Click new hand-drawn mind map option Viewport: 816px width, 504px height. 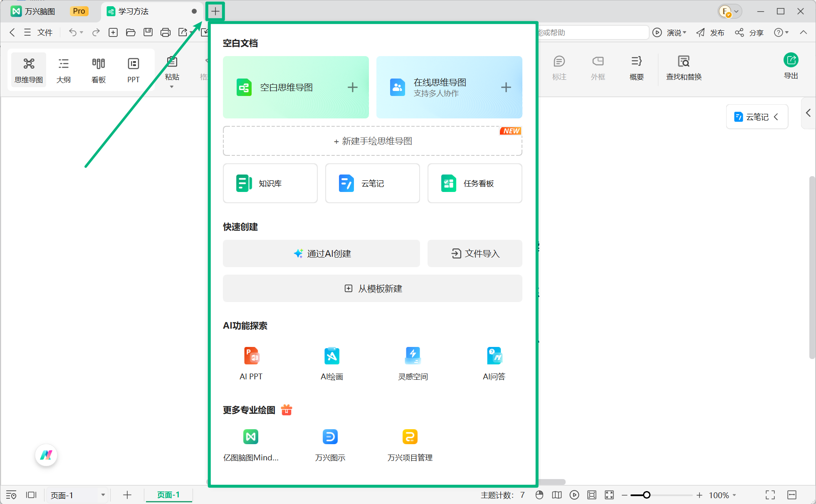point(372,141)
